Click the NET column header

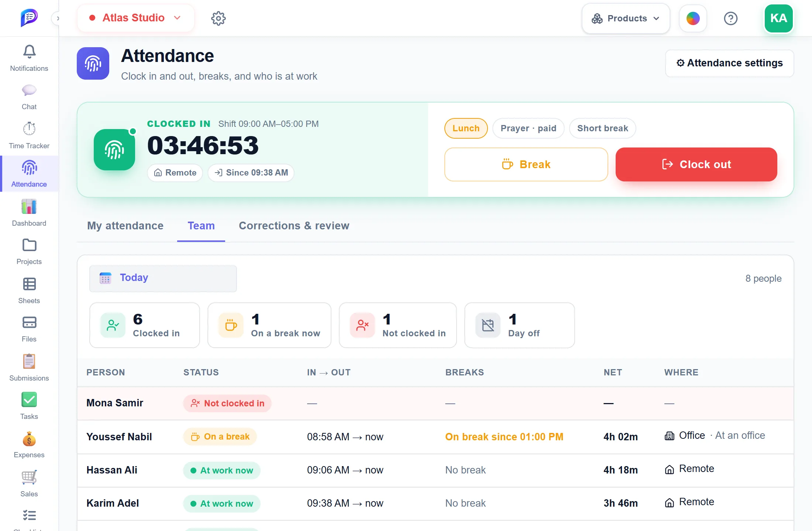[x=613, y=372]
